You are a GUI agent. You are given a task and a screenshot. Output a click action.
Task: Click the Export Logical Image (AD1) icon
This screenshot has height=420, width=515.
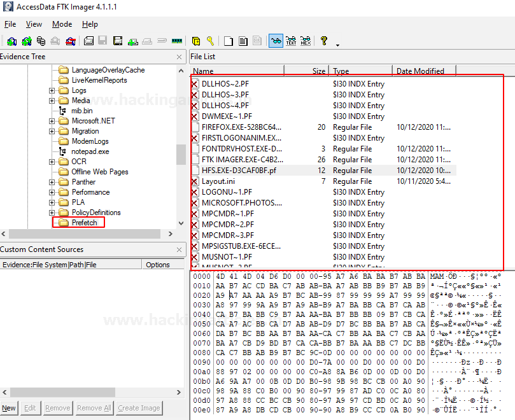[x=118, y=41]
